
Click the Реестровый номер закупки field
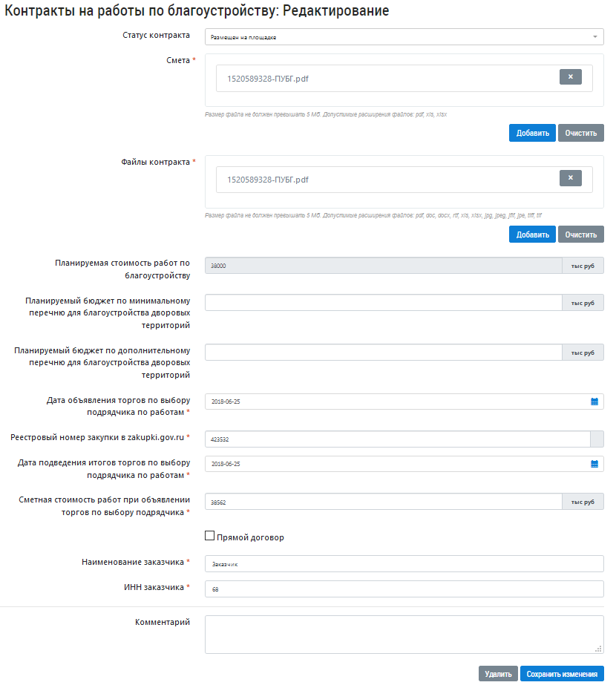[x=397, y=439]
